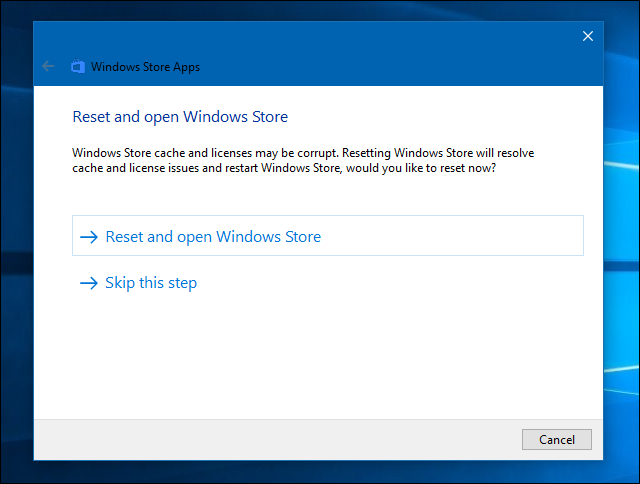Viewport: 640px width, 484px height.
Task: Click the desktop wallpaper right of the dialog
Action: point(623,250)
